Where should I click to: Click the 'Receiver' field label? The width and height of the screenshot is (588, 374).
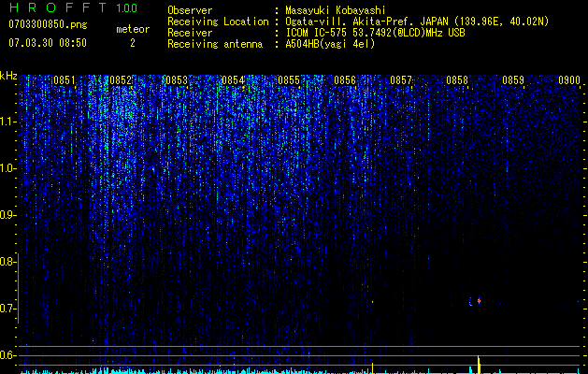point(190,33)
